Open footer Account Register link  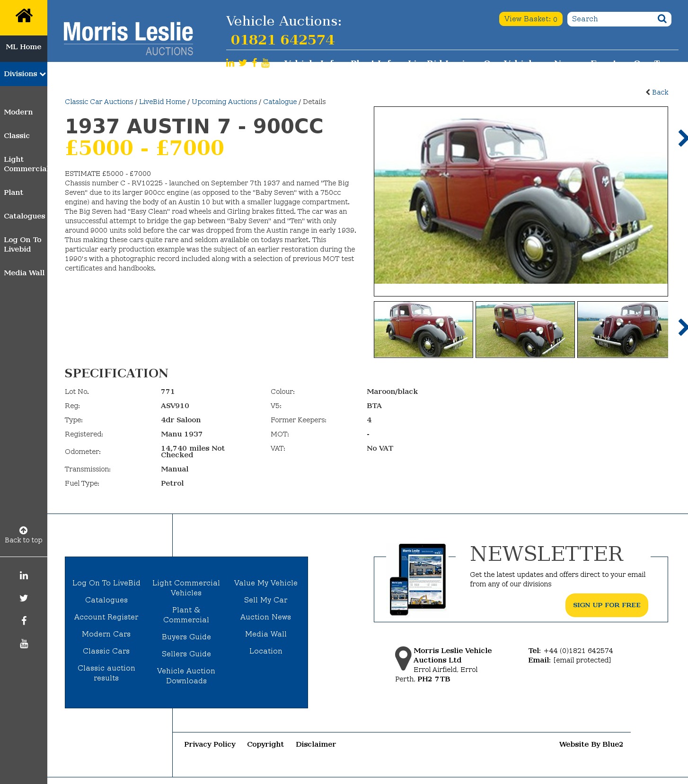(106, 617)
